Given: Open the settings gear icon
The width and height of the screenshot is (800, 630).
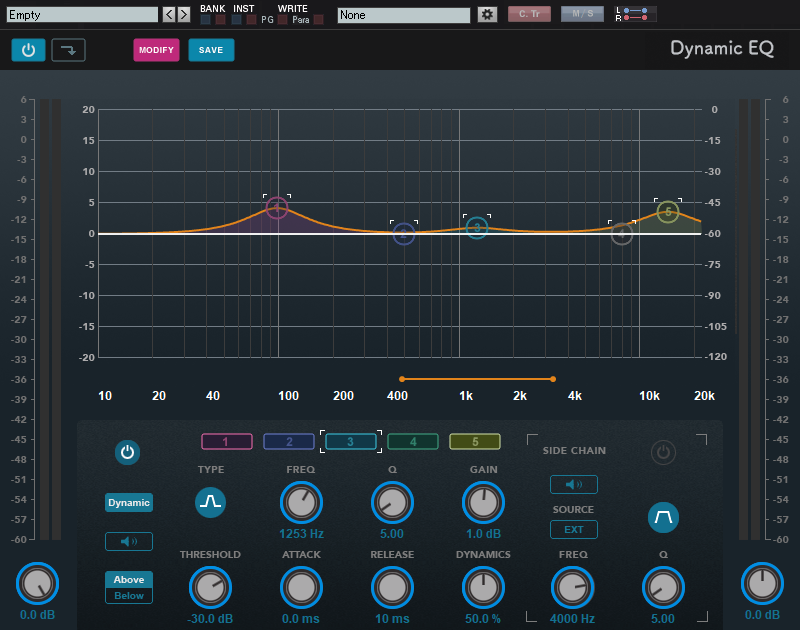Looking at the screenshot, I should click(487, 15).
